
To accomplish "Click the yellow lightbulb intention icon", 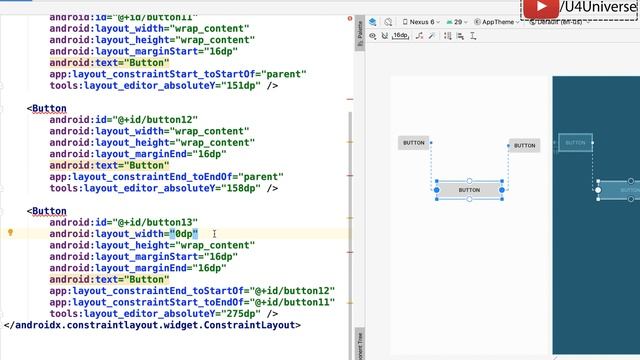I will [11, 233].
